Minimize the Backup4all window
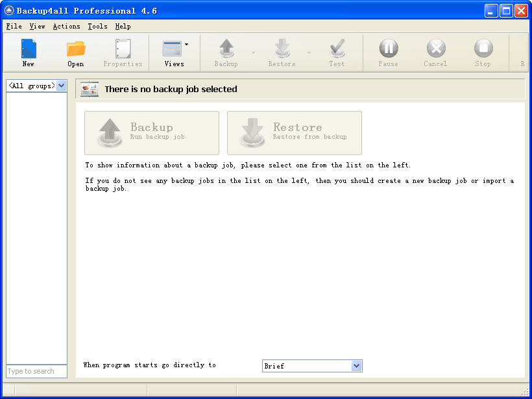Screen dimensions: 532x399 pyautogui.click(x=490, y=11)
